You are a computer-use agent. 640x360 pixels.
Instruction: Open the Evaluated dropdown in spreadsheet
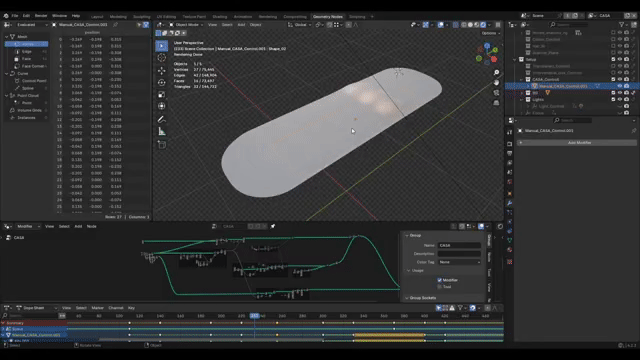click(32, 25)
